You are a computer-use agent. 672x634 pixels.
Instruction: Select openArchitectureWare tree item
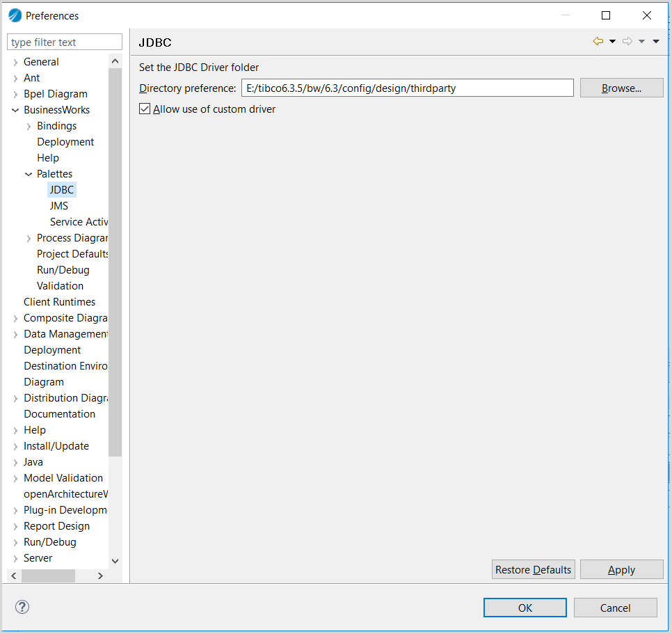click(65, 494)
